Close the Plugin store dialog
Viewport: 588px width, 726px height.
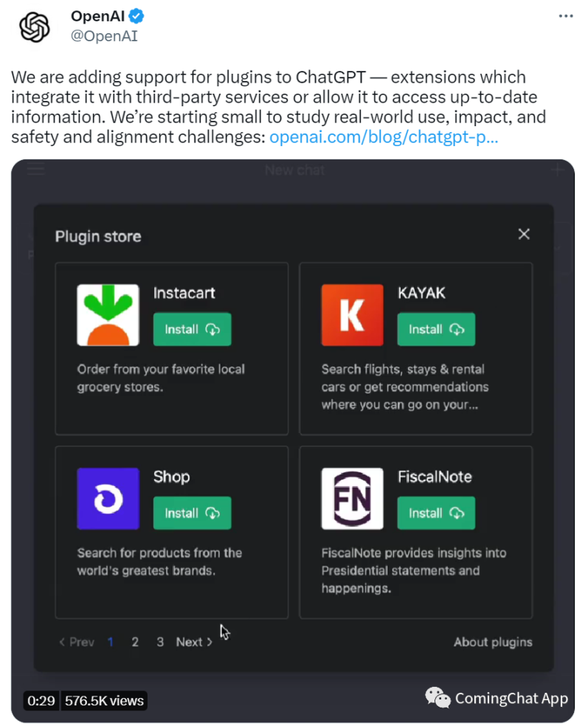(524, 235)
